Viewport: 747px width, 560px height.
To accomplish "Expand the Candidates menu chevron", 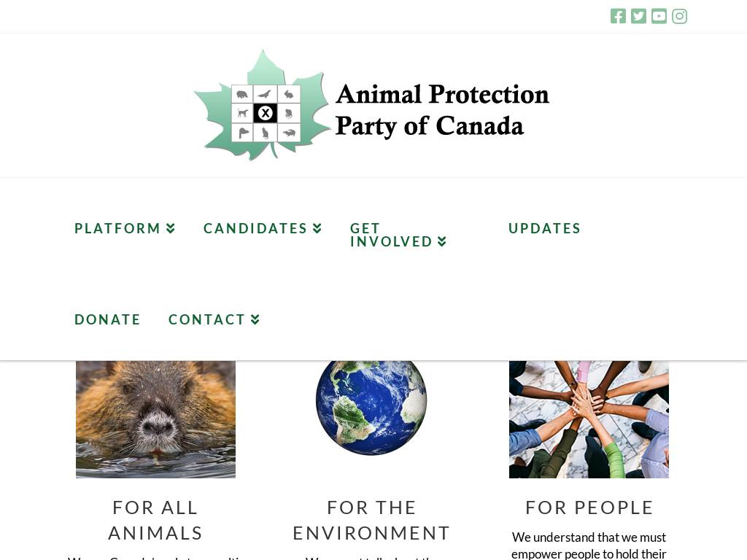I will click(x=317, y=229).
